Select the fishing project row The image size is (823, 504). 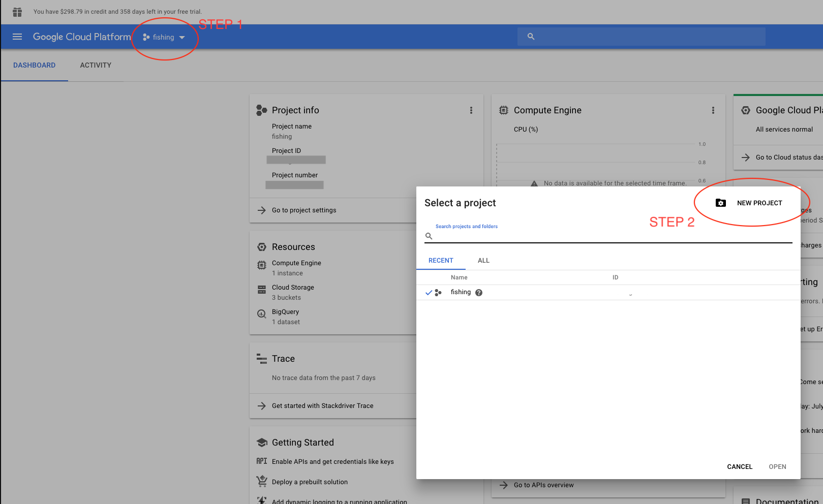608,293
